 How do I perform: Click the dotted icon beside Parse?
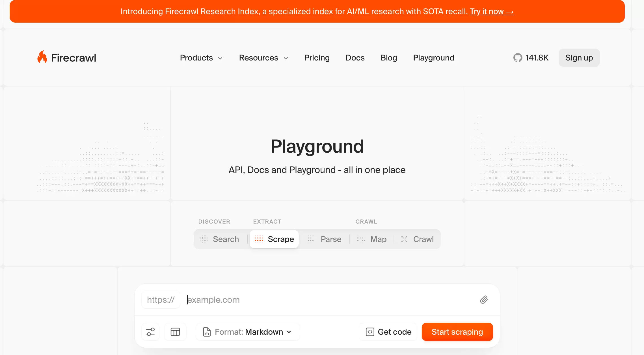[x=311, y=239]
